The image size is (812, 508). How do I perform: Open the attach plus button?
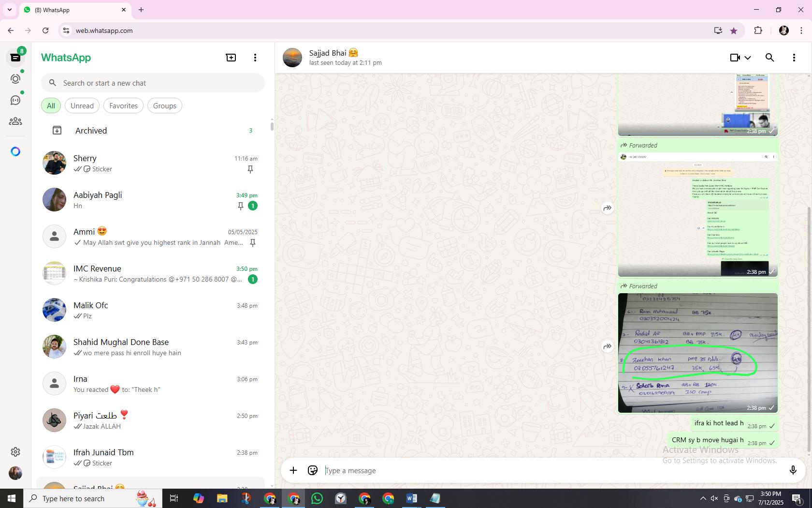point(293,470)
